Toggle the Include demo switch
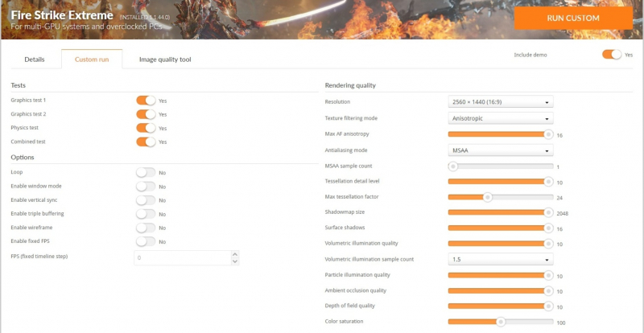Viewport: 644px width, 333px height. (612, 54)
